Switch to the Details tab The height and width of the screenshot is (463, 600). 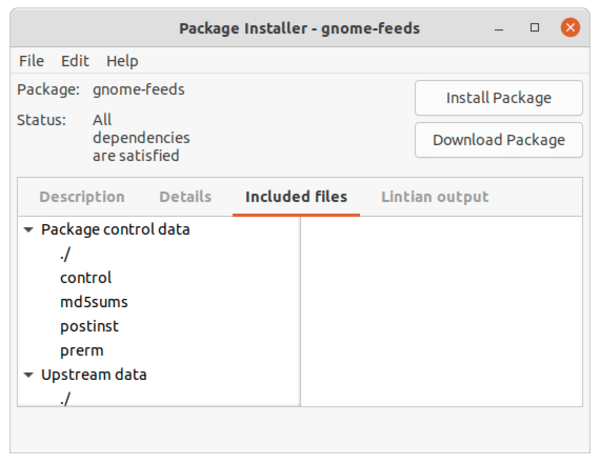click(x=185, y=197)
